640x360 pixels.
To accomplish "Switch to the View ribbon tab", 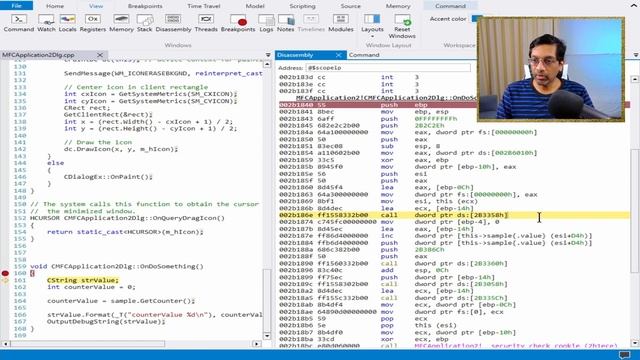I will point(96,6).
